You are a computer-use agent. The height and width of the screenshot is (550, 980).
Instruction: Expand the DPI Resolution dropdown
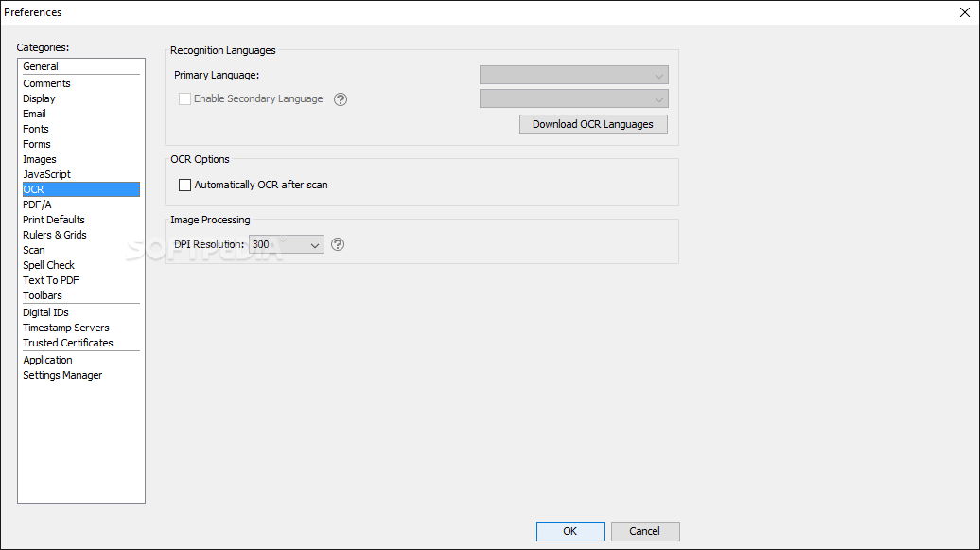click(287, 244)
